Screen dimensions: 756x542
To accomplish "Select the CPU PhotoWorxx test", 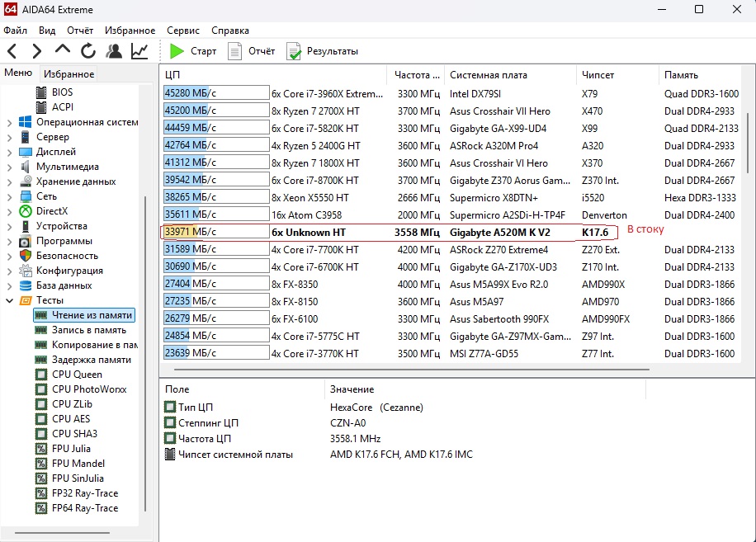I will click(89, 389).
